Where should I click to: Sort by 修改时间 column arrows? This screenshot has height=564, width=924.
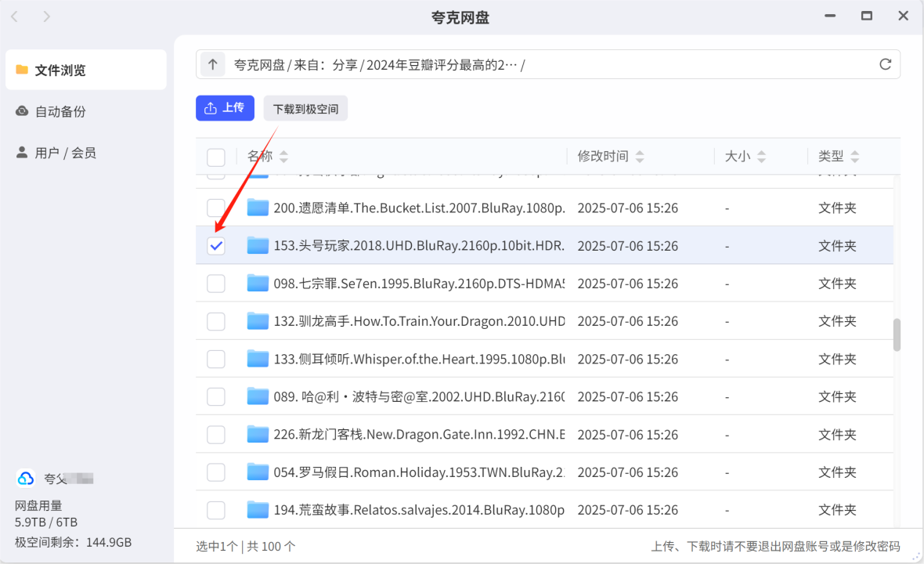pos(640,156)
